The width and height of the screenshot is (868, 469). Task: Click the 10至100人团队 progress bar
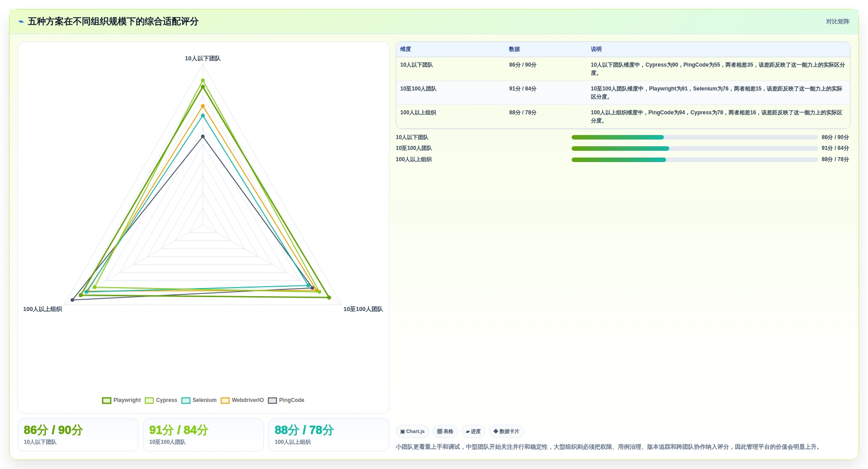coord(694,149)
